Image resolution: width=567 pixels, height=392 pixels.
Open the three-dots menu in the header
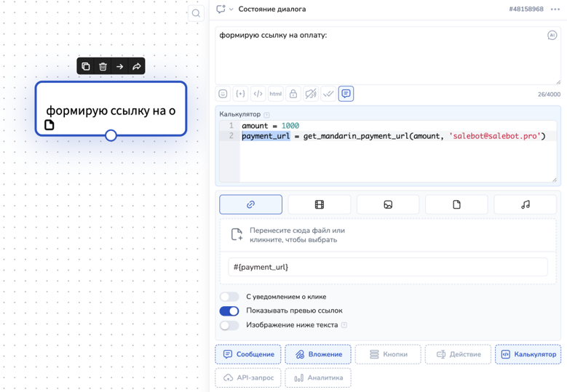(555, 9)
